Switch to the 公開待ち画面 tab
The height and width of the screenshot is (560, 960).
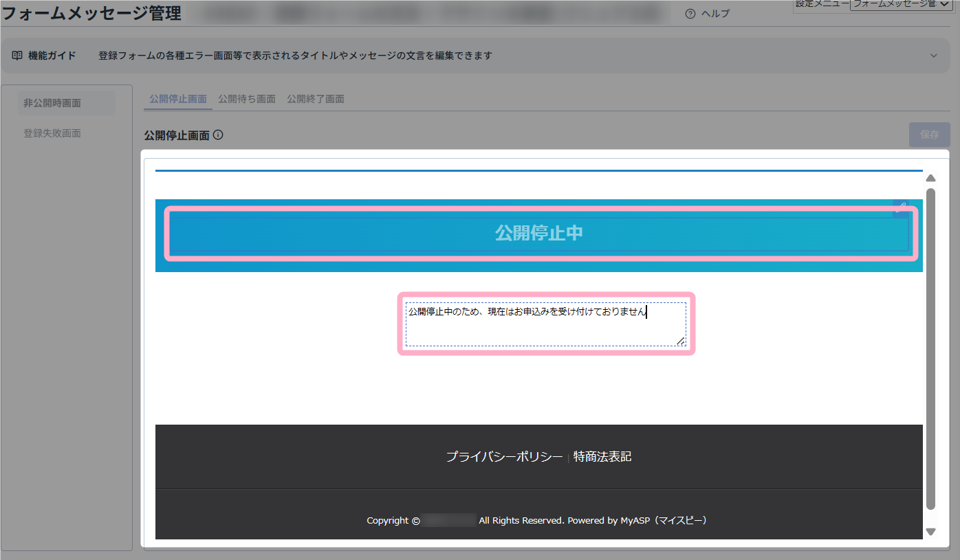tap(247, 99)
